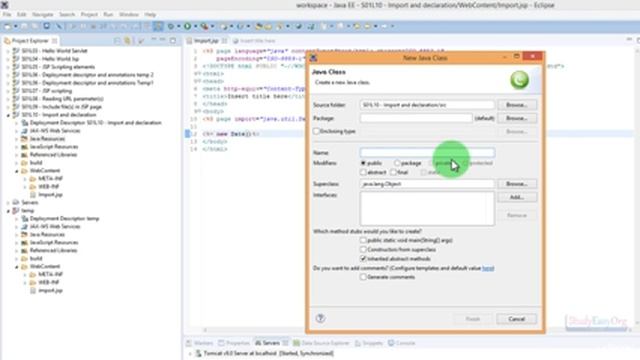Open the Help menu
640x360 pixels.
150,14
